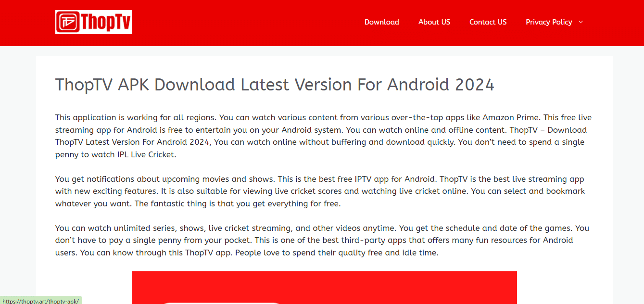The height and width of the screenshot is (304, 644).
Task: Click the heading "ThopTV APK Download Latest Version For Android 2024"
Action: coord(275,85)
